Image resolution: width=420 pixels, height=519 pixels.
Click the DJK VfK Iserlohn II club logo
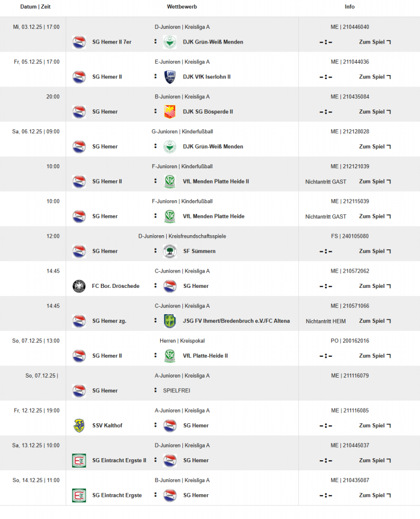pos(170,77)
